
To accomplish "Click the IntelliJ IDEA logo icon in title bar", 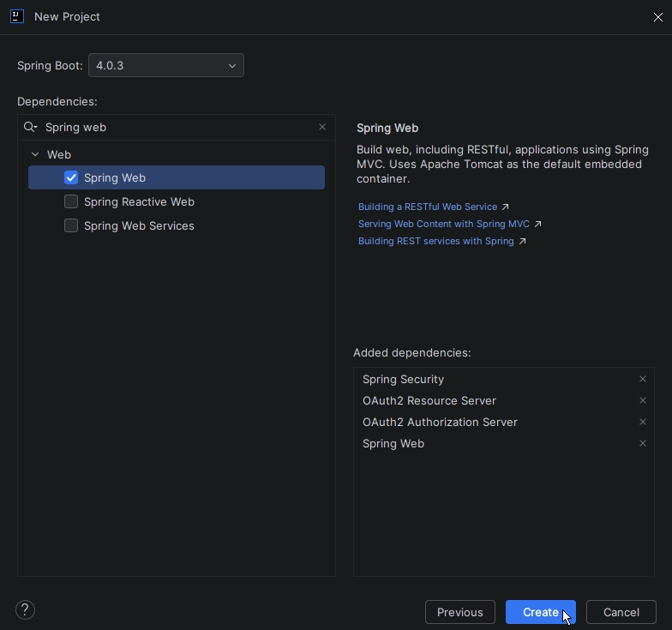I will (x=17, y=17).
